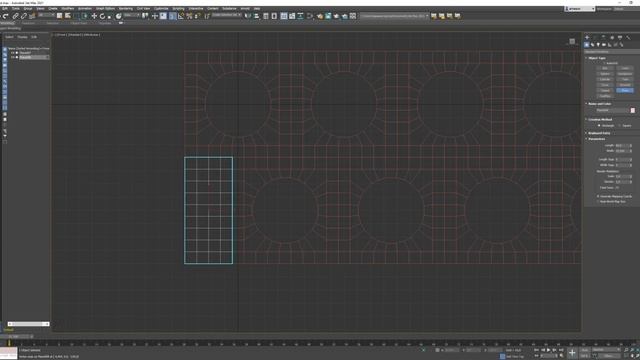Click the Align tool icon

coord(256,16)
